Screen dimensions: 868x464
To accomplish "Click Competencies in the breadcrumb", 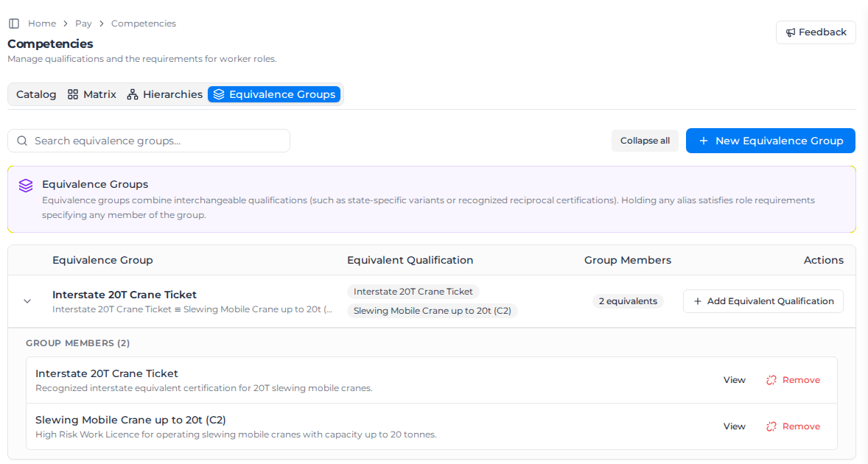I will tap(144, 24).
